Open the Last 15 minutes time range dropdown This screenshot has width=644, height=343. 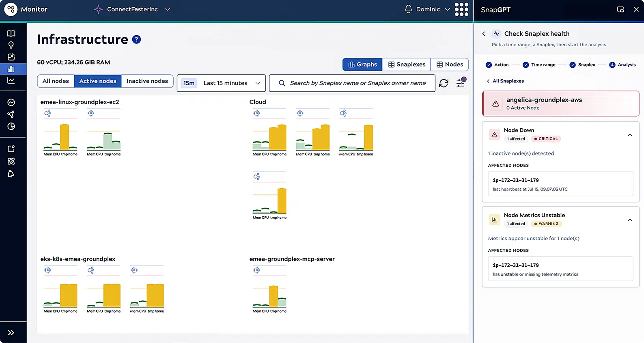pos(221,83)
